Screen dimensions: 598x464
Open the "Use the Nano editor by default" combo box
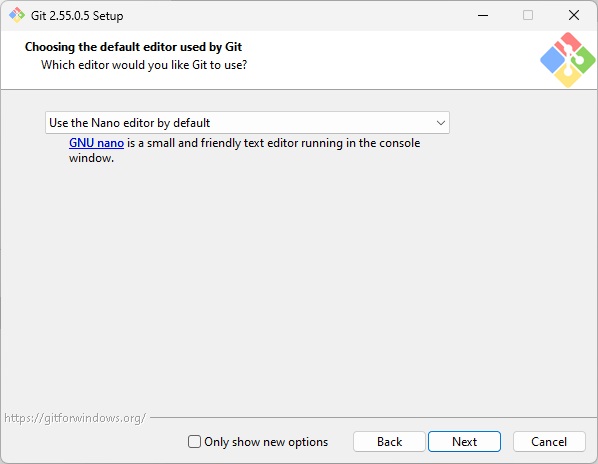tap(247, 123)
